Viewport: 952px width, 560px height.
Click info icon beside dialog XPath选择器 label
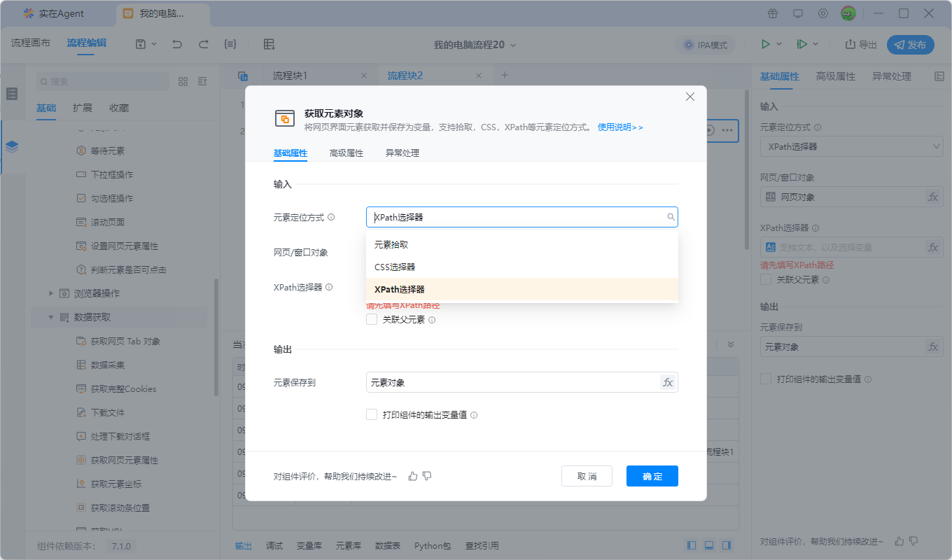click(329, 287)
